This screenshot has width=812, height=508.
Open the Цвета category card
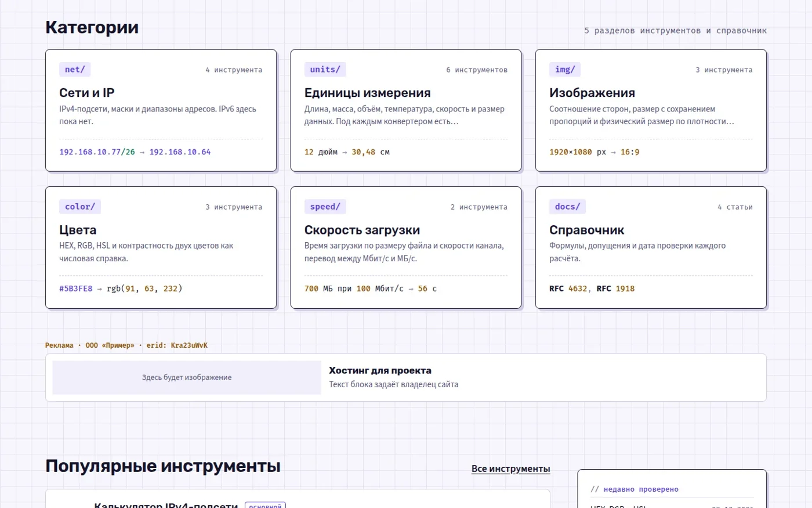click(x=161, y=247)
